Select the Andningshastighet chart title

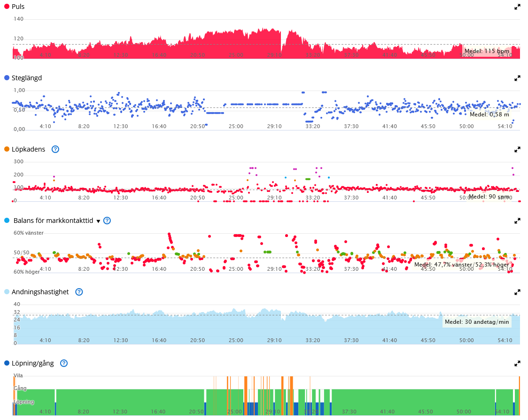point(40,292)
